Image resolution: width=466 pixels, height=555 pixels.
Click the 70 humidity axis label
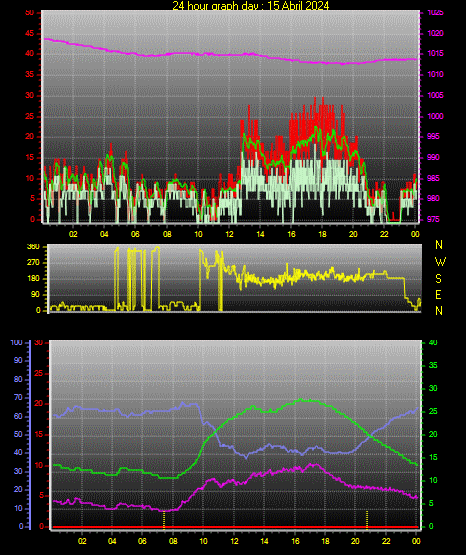pos(18,397)
